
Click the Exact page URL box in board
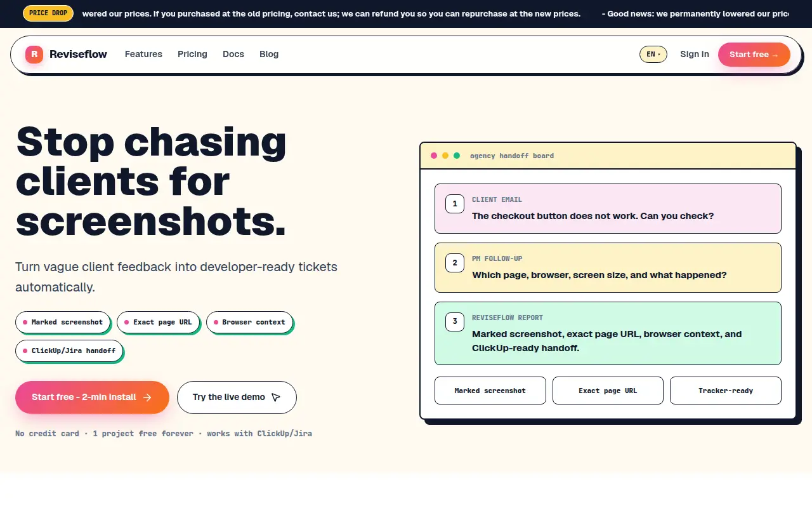[x=608, y=391]
